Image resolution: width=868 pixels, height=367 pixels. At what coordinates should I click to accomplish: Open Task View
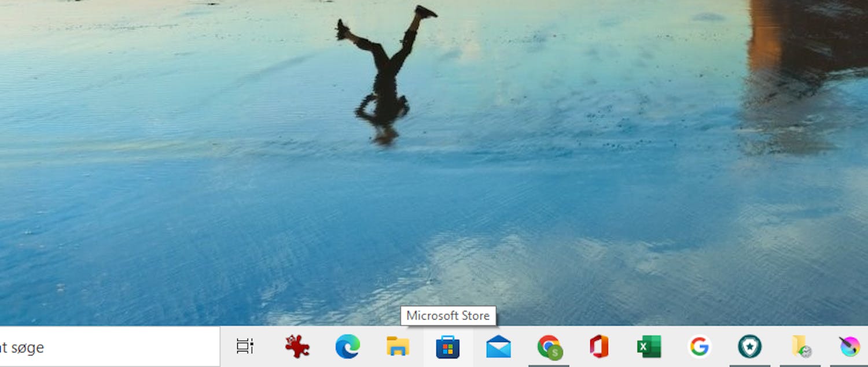click(245, 347)
